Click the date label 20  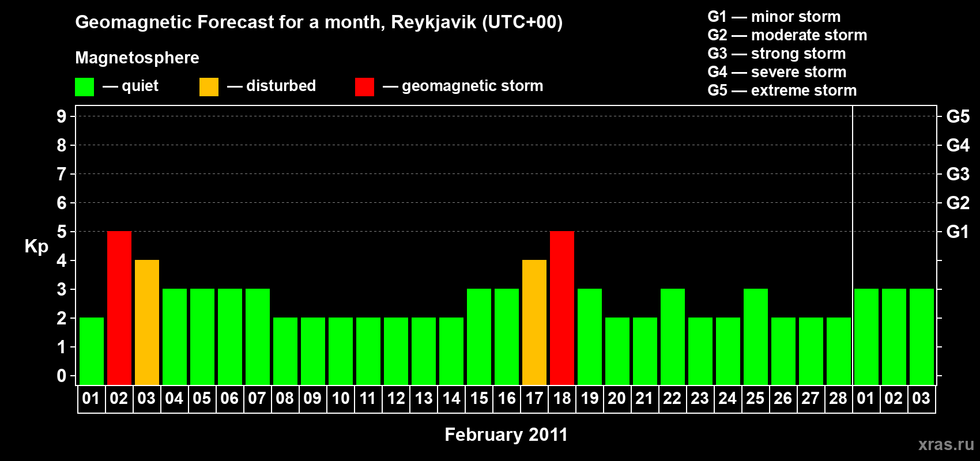tap(617, 398)
